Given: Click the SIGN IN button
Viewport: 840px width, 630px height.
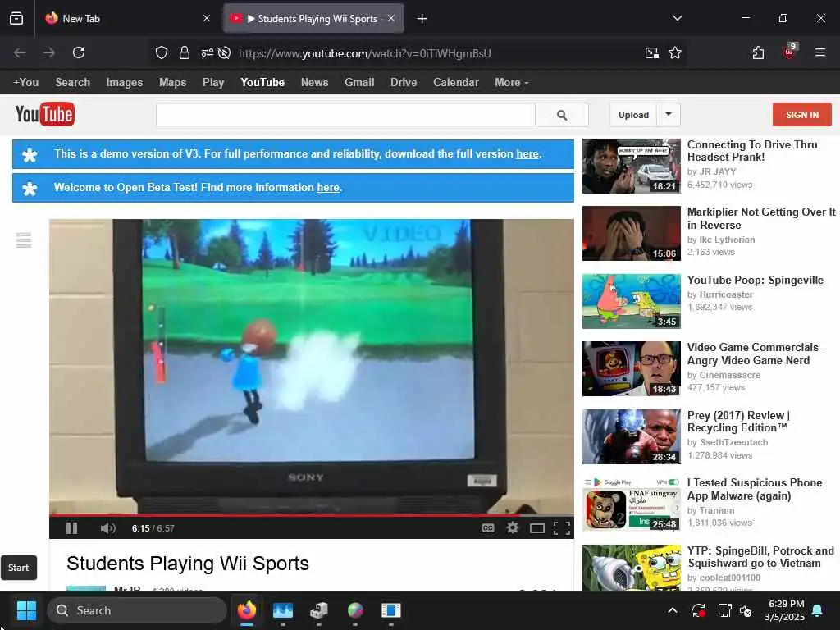Looking at the screenshot, I should (x=802, y=115).
